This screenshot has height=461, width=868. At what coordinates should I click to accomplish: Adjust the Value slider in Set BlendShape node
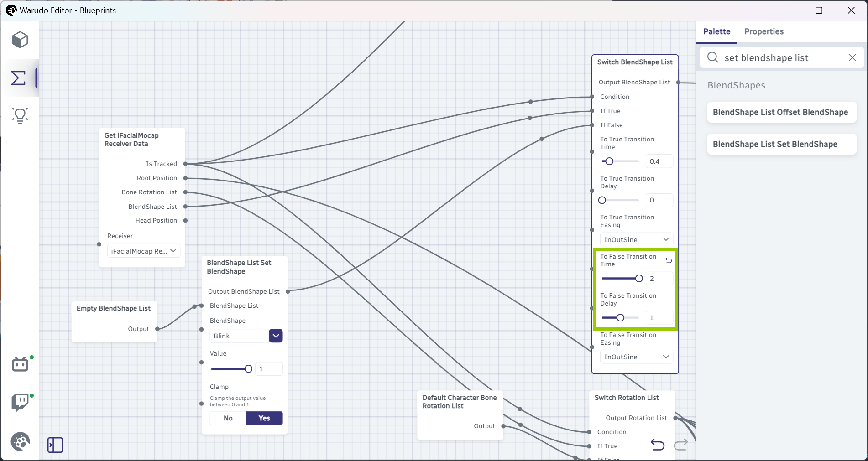(x=231, y=369)
